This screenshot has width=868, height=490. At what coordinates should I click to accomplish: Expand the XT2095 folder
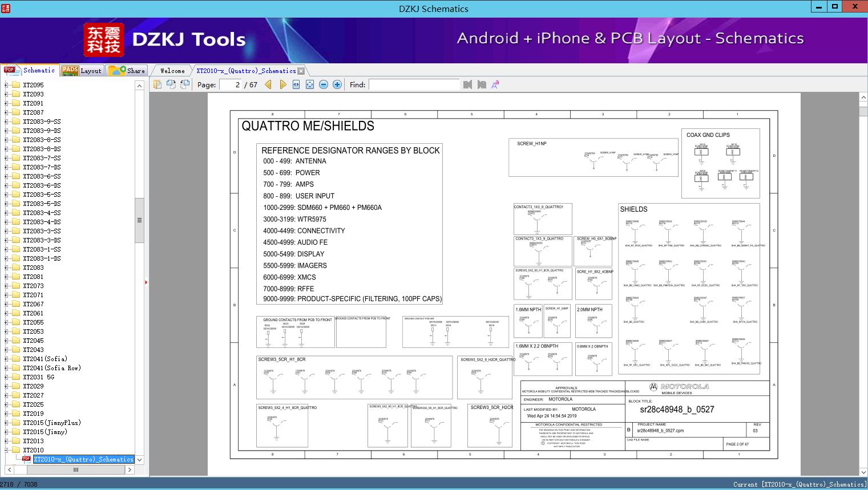tap(6, 85)
